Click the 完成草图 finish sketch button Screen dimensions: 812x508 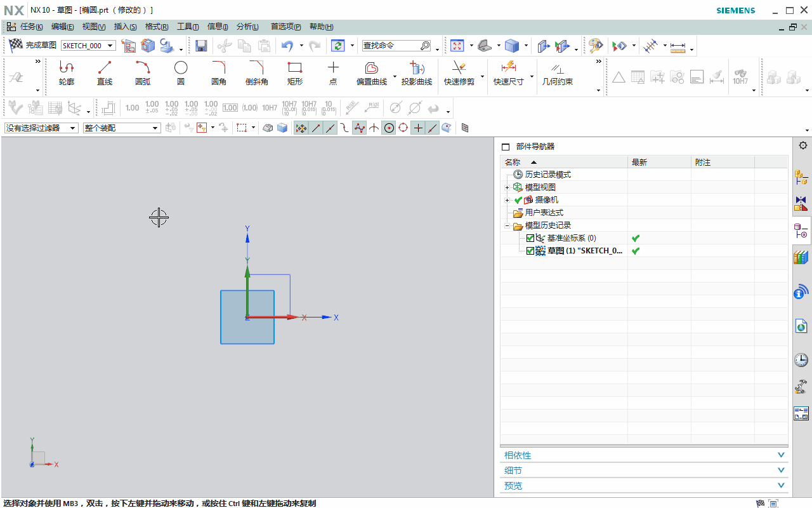[32, 46]
